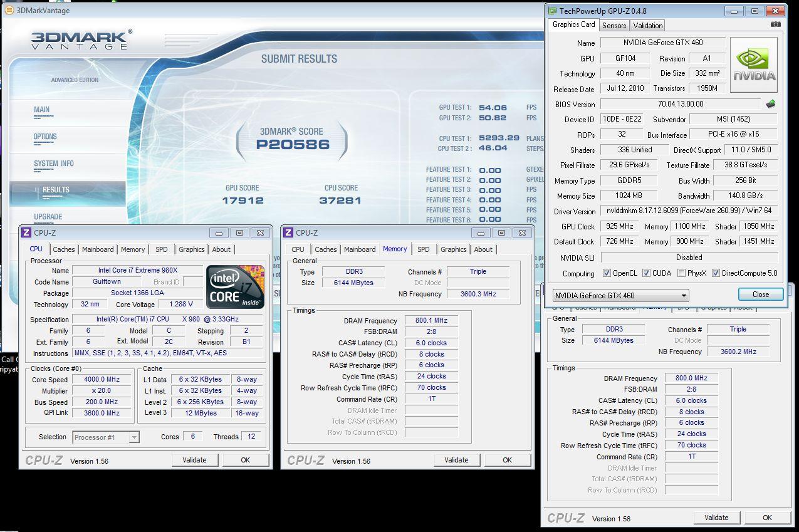
Task: Toggle the DirectCompute 5.0 checkbox
Action: [716, 273]
